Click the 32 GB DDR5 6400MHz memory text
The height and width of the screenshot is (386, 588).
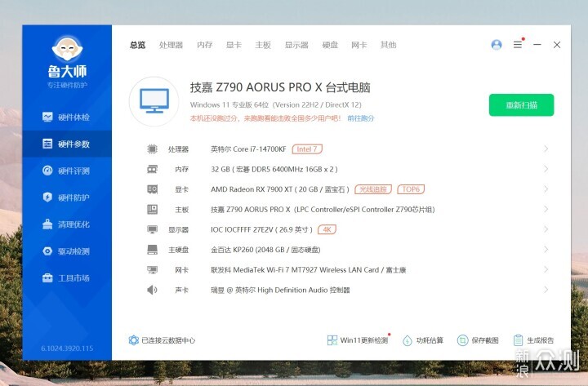pos(274,170)
